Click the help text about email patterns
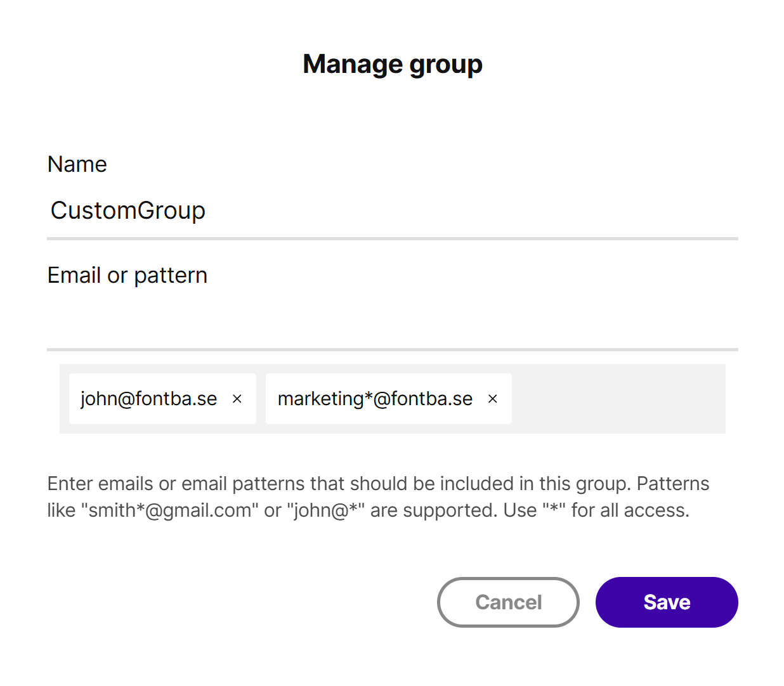Viewport: 784px width, 686px height. [379, 497]
